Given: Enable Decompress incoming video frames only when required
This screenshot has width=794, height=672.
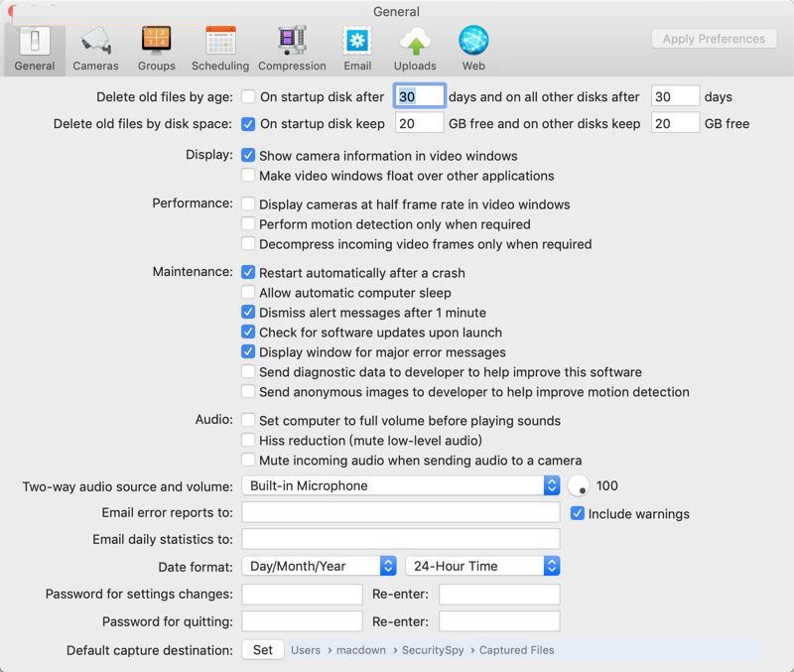Looking at the screenshot, I should point(248,243).
